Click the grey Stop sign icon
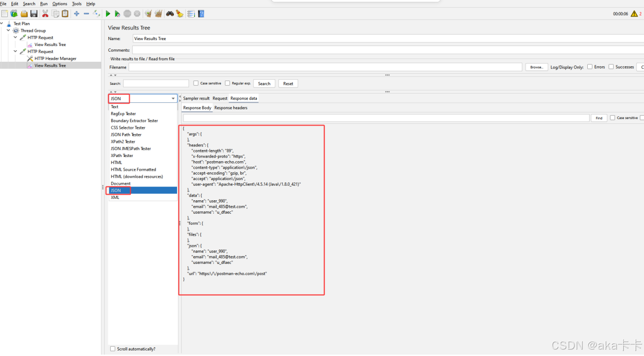This screenshot has height=356, width=644. [127, 14]
